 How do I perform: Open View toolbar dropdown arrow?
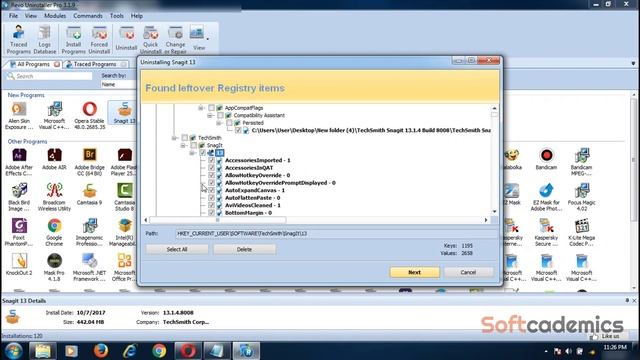pos(208,39)
